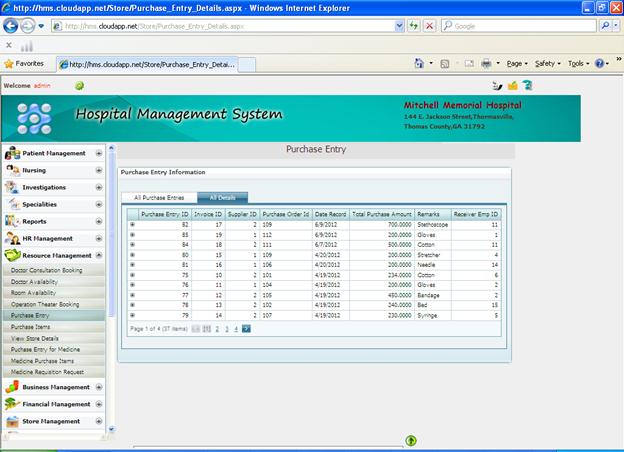
Task: Click the Patient Management sidebar icon
Action: pos(12,153)
